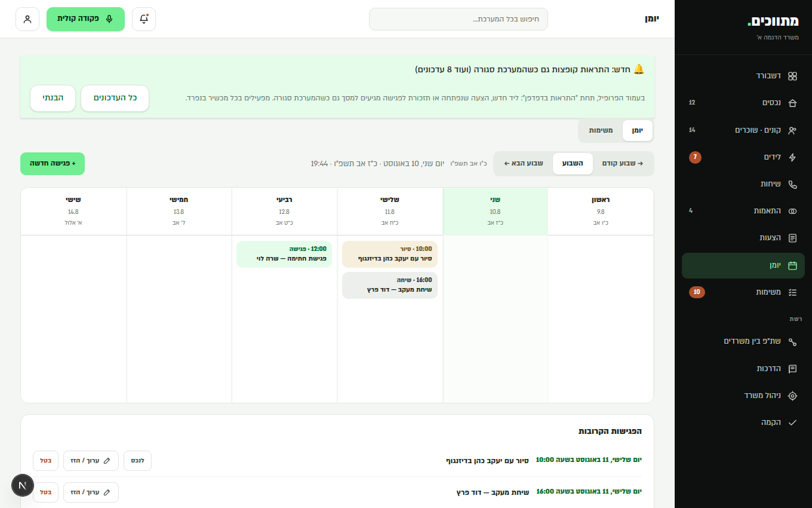Click ערוך / הזז for יעקב כהן tour
This screenshot has height=508, width=812.
coord(91,461)
